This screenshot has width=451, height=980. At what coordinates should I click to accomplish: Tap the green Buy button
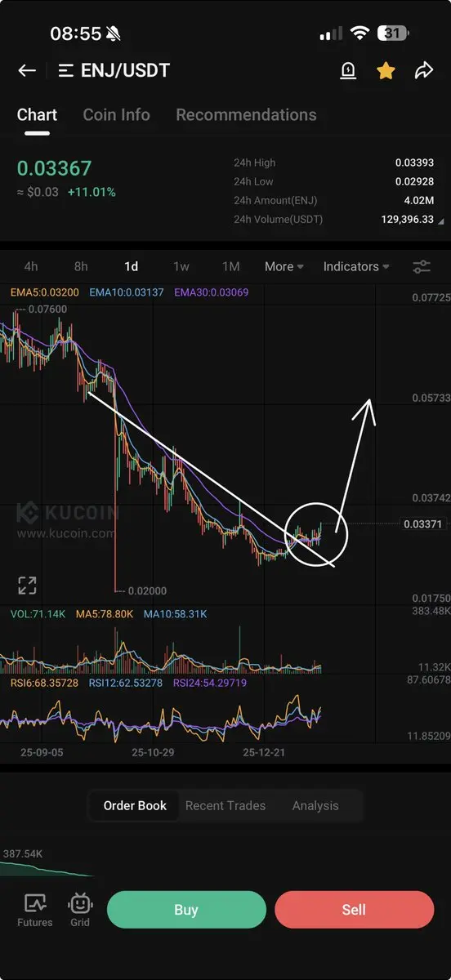point(186,910)
